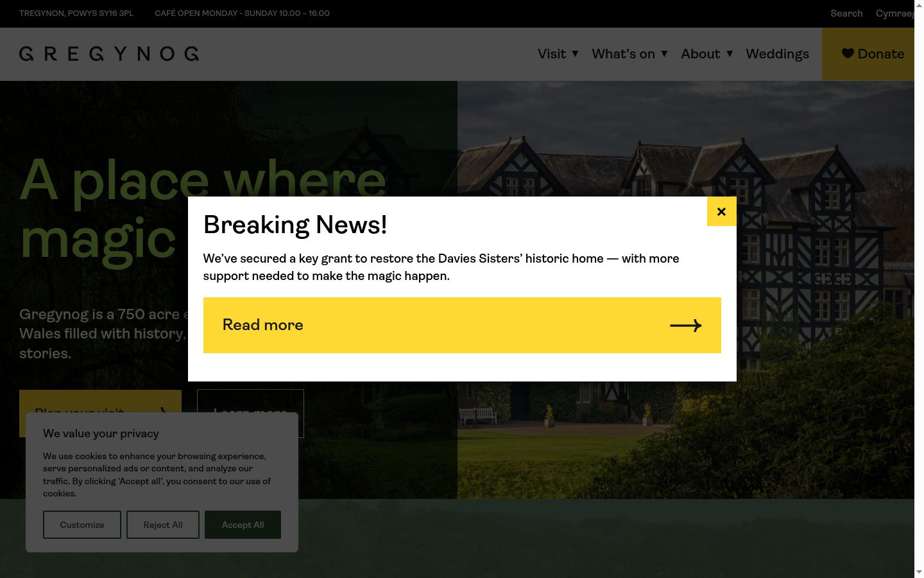The width and height of the screenshot is (924, 578).
Task: Reject all cookies
Action: tap(163, 525)
